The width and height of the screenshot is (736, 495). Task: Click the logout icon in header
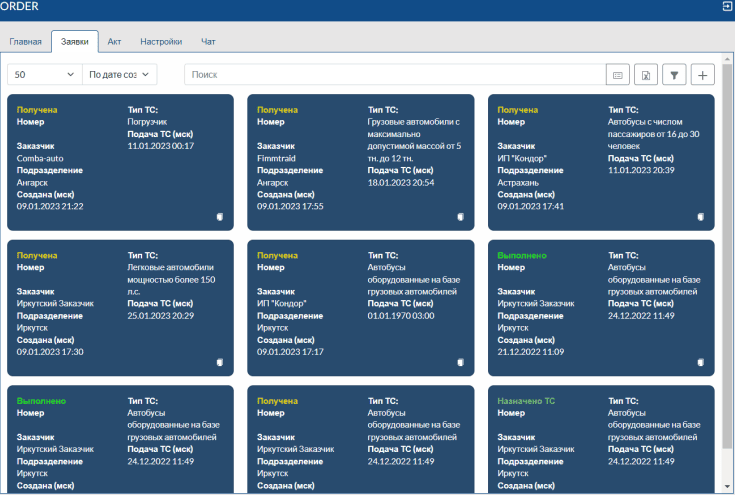[727, 6]
